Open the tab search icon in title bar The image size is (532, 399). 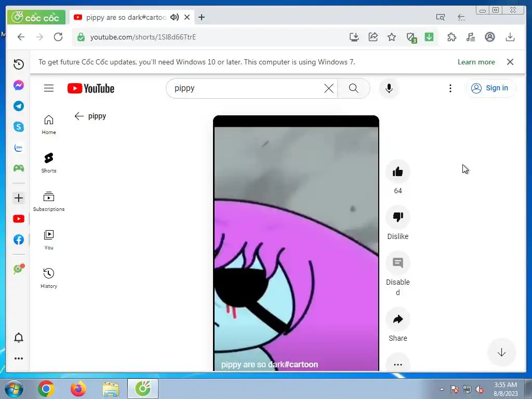[x=441, y=17]
